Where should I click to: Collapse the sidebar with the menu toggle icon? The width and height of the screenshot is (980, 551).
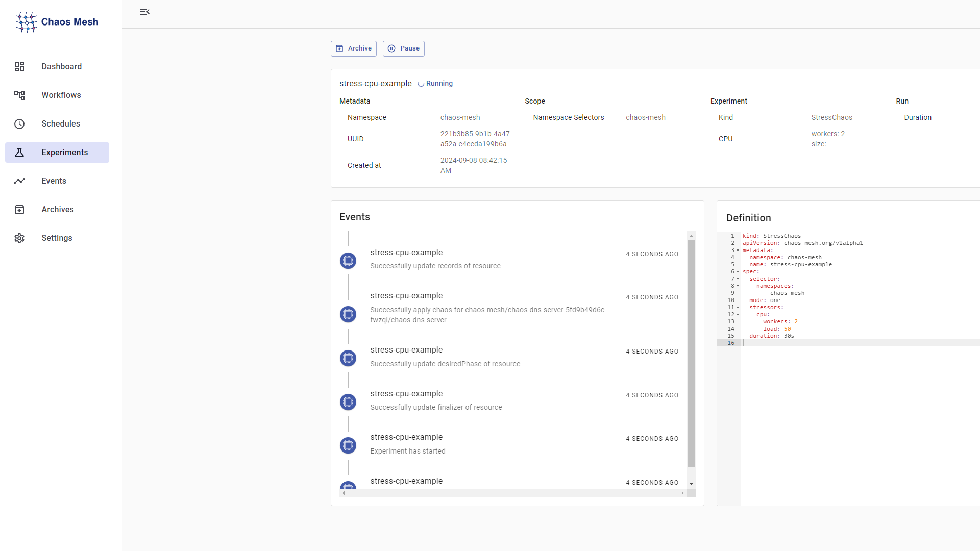(145, 12)
